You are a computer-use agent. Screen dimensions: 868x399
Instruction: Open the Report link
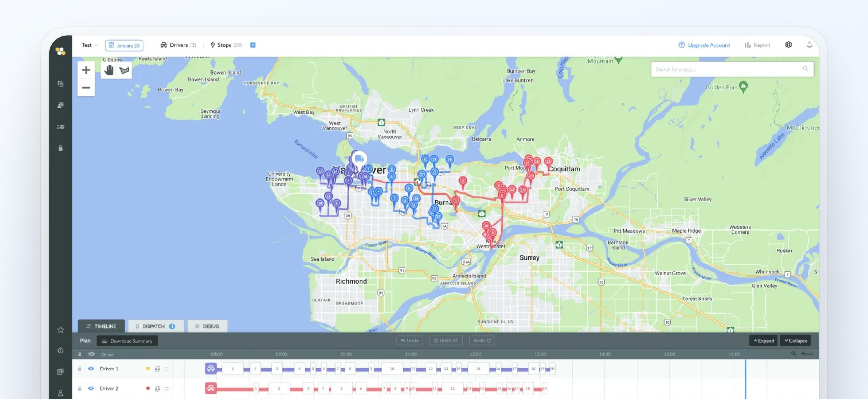click(x=758, y=45)
